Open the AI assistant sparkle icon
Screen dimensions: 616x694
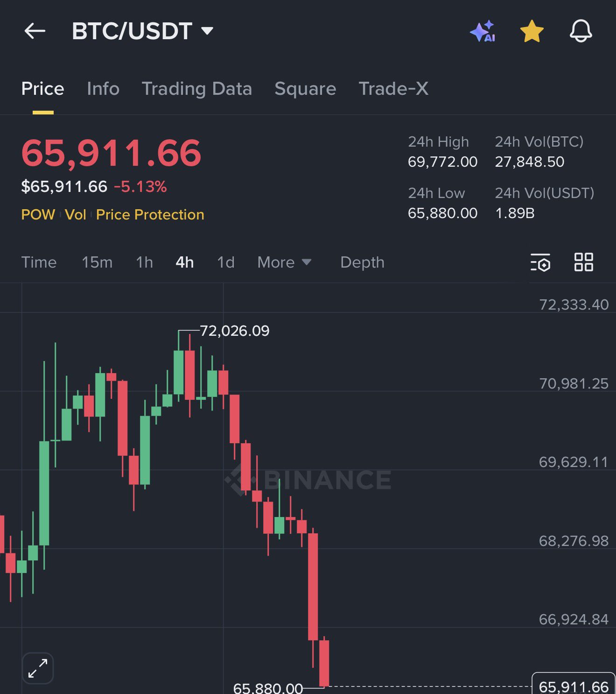483,31
